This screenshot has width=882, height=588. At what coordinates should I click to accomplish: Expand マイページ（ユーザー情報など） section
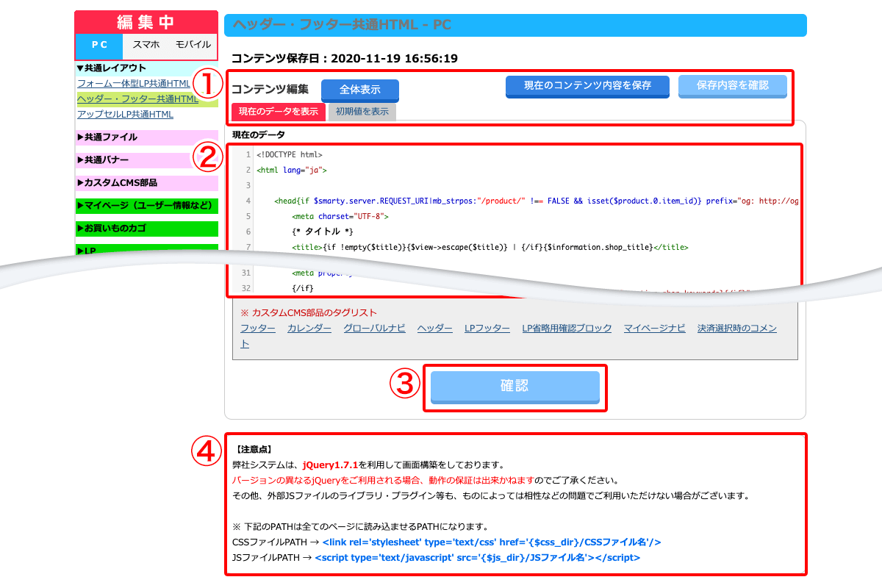(147, 206)
